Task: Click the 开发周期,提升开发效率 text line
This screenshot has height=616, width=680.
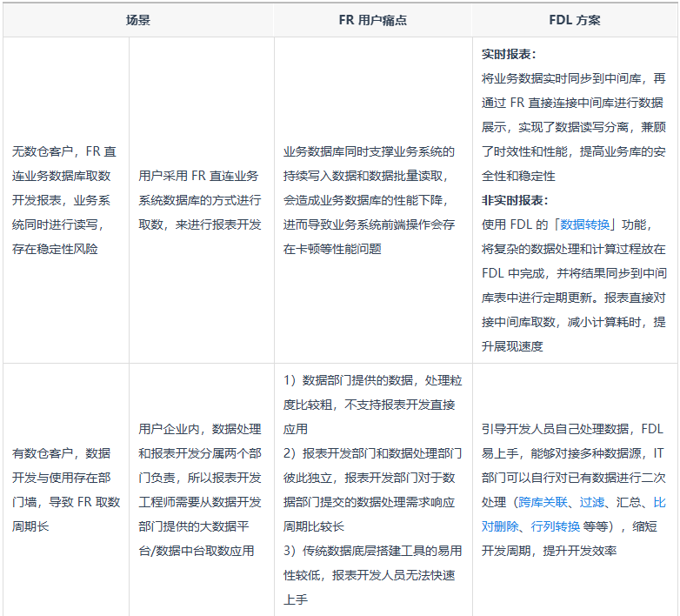Action: coord(549,551)
